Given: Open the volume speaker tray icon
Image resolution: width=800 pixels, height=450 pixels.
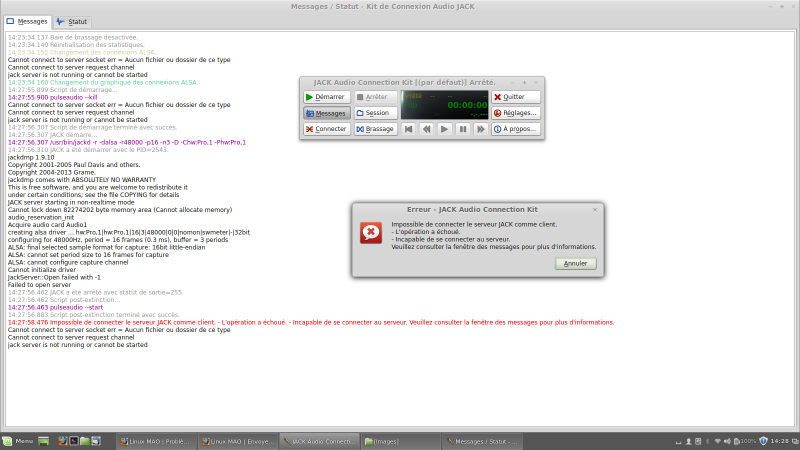Looking at the screenshot, I should [x=727, y=441].
